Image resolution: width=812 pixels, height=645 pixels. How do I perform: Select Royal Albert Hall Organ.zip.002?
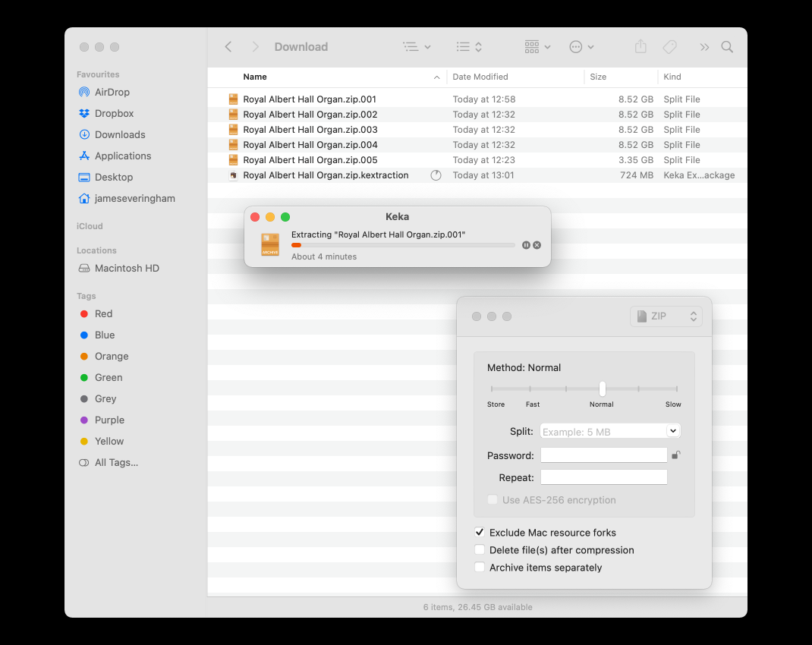coord(310,115)
